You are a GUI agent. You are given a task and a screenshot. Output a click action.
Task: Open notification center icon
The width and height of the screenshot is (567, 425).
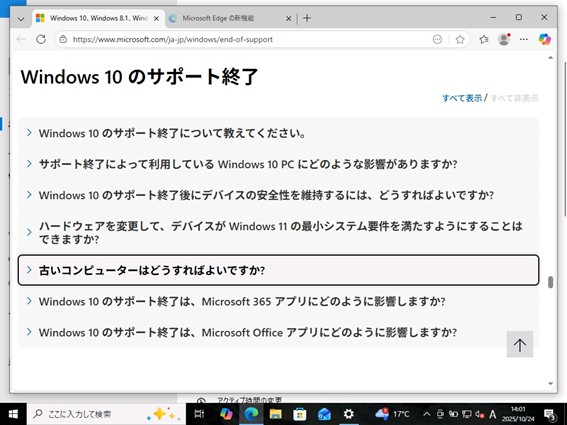point(550,415)
